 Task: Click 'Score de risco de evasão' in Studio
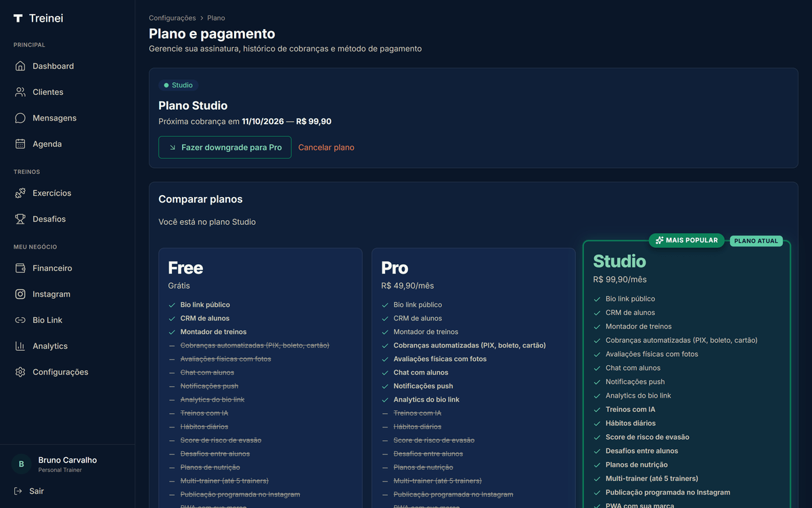[648, 437]
